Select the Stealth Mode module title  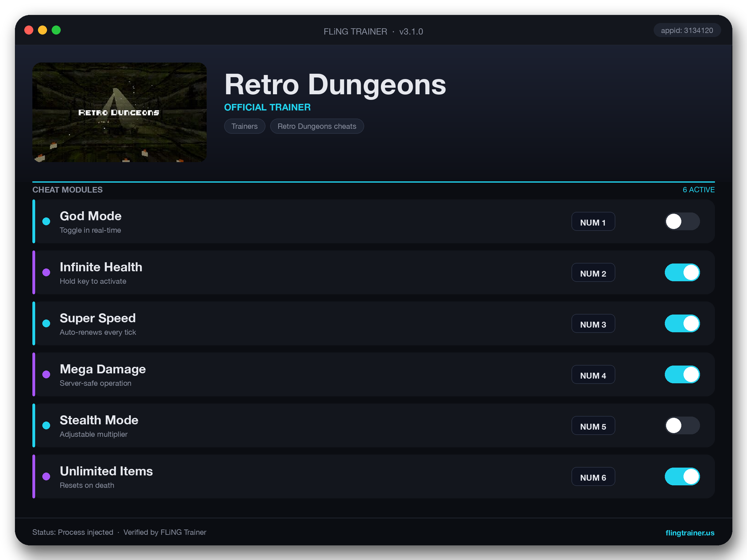[x=99, y=420]
